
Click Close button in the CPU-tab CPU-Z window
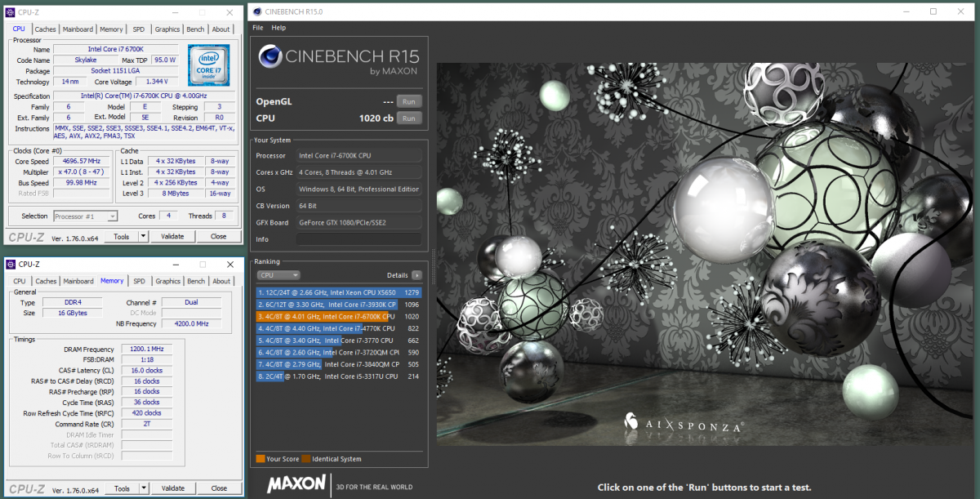coord(219,236)
